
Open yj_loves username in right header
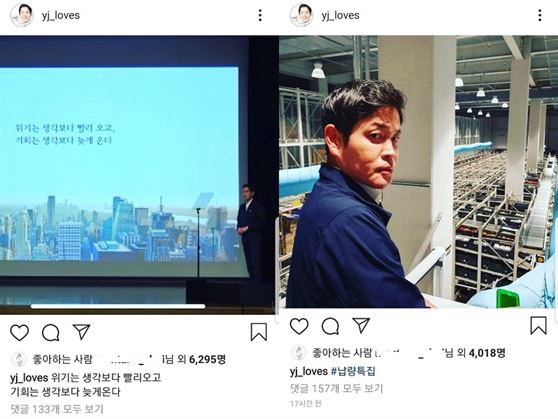pos(340,15)
